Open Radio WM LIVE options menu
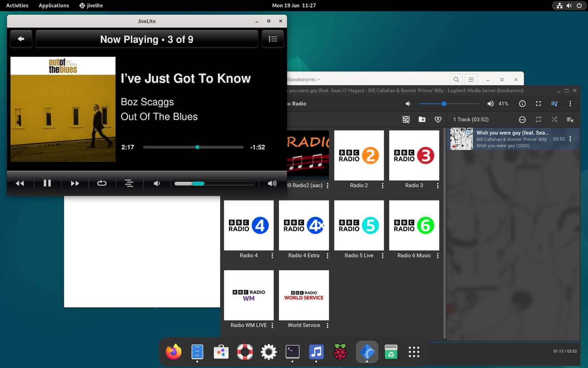 (272, 326)
